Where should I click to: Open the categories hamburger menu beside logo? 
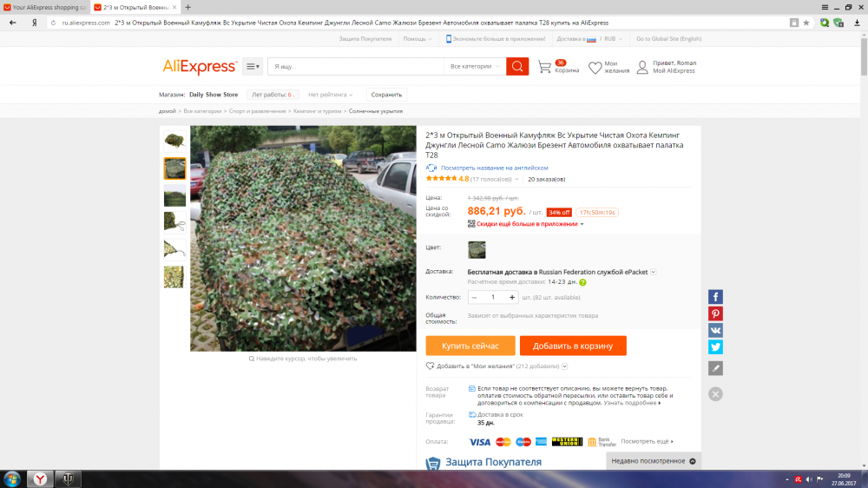(x=252, y=67)
